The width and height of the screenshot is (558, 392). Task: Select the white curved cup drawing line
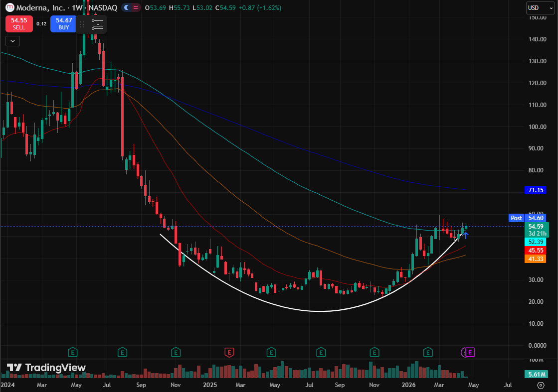click(320, 311)
